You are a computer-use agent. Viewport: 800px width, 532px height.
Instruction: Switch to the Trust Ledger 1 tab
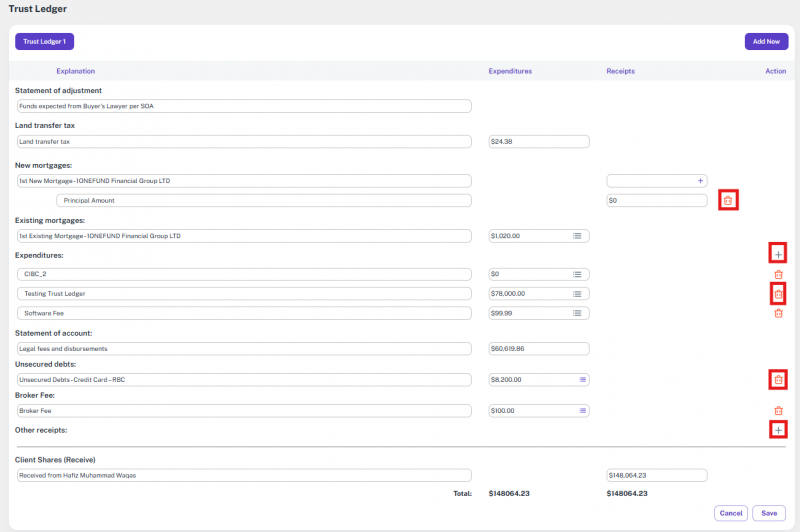[x=44, y=42]
